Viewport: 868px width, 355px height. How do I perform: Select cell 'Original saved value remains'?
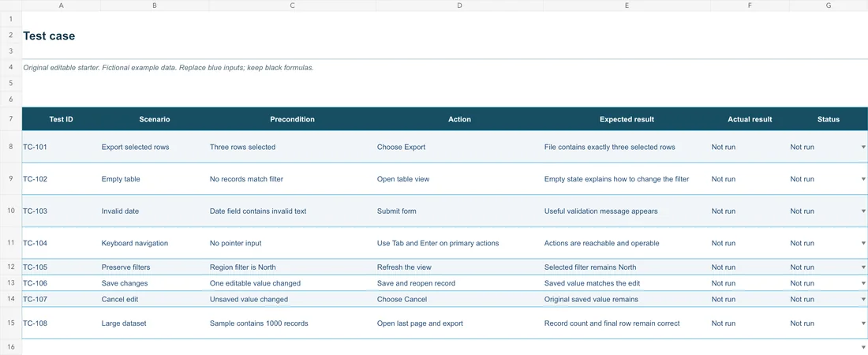[627, 299]
